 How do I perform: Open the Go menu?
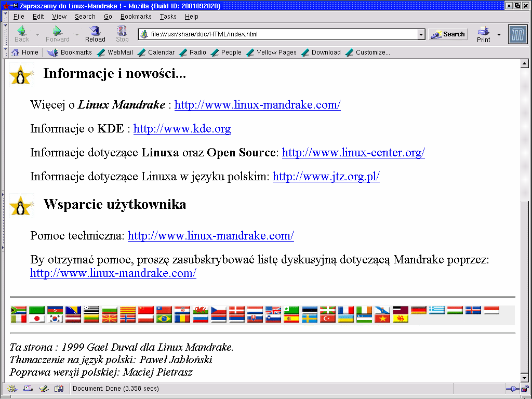pyautogui.click(x=108, y=16)
